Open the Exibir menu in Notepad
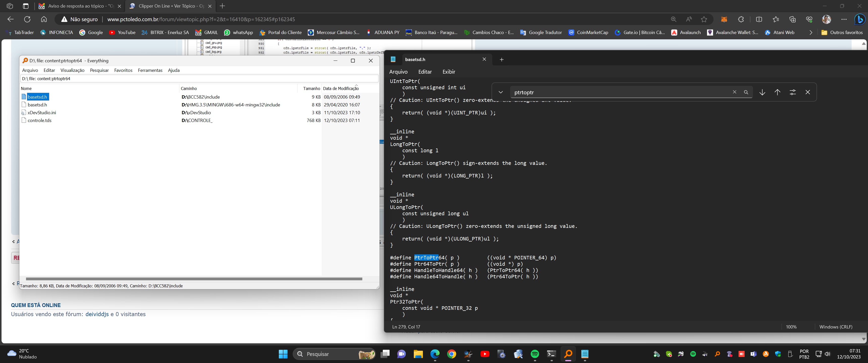The image size is (868, 363). pyautogui.click(x=448, y=72)
